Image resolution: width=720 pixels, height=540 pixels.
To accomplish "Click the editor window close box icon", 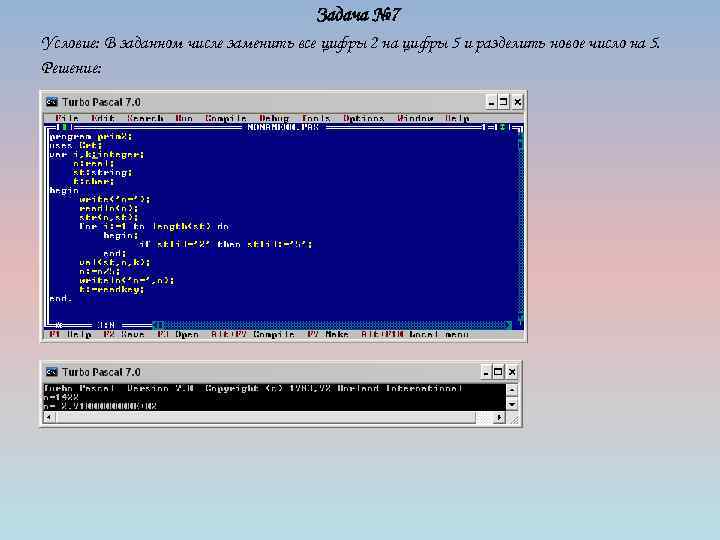I will point(65,127).
